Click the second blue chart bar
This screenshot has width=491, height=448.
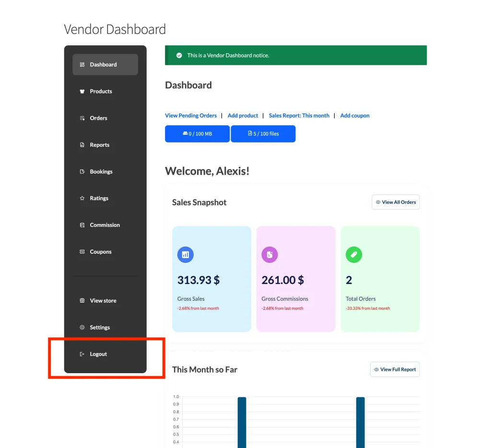(x=361, y=422)
